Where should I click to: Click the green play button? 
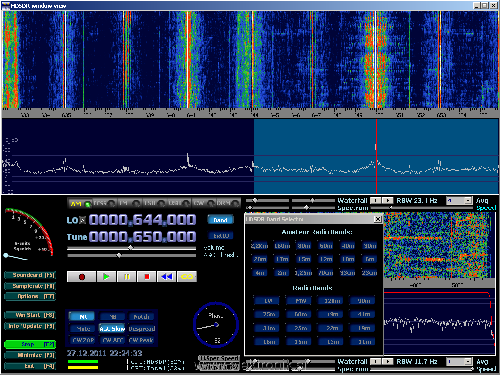point(106,277)
